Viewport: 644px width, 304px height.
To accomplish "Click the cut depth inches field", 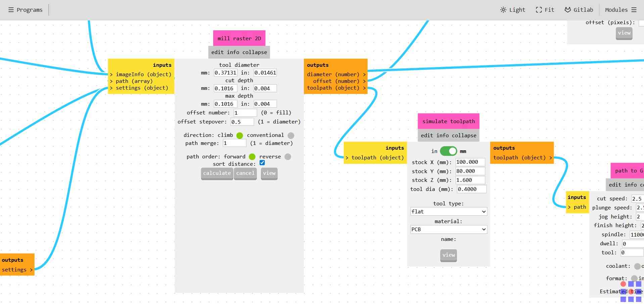I will tap(265, 88).
